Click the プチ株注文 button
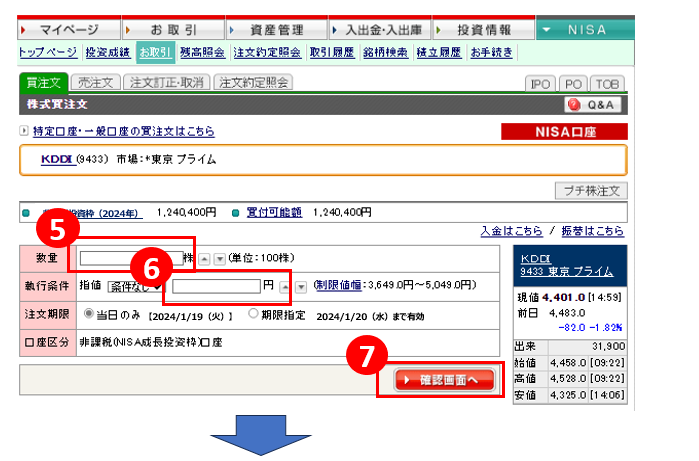This screenshot has width=699, height=461. (x=591, y=191)
